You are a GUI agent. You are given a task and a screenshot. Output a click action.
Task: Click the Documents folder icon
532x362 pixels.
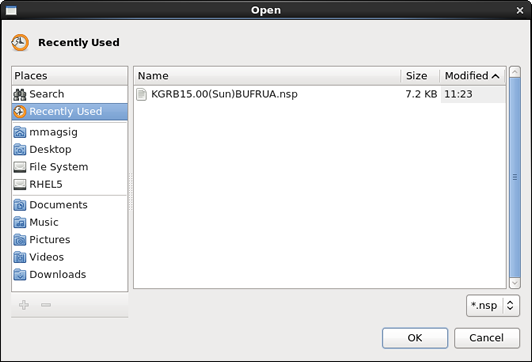coord(20,205)
